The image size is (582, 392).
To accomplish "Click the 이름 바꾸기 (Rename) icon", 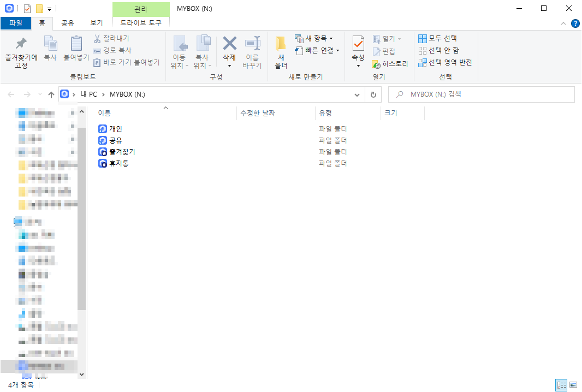I will point(253,50).
